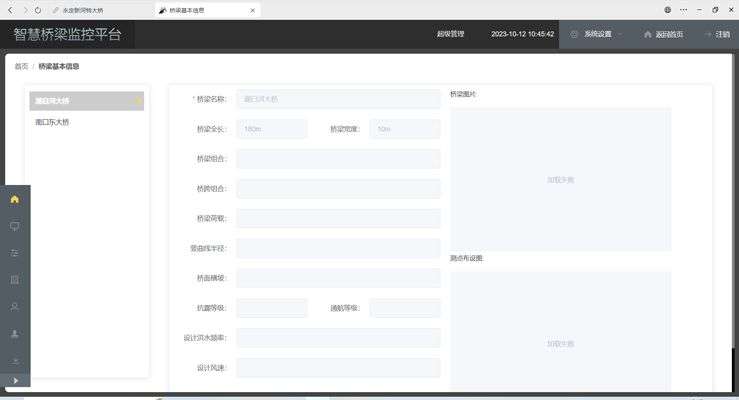This screenshot has height=400, width=739.
Task: Select 南口东大桥 in the bridge list
Action: (53, 122)
